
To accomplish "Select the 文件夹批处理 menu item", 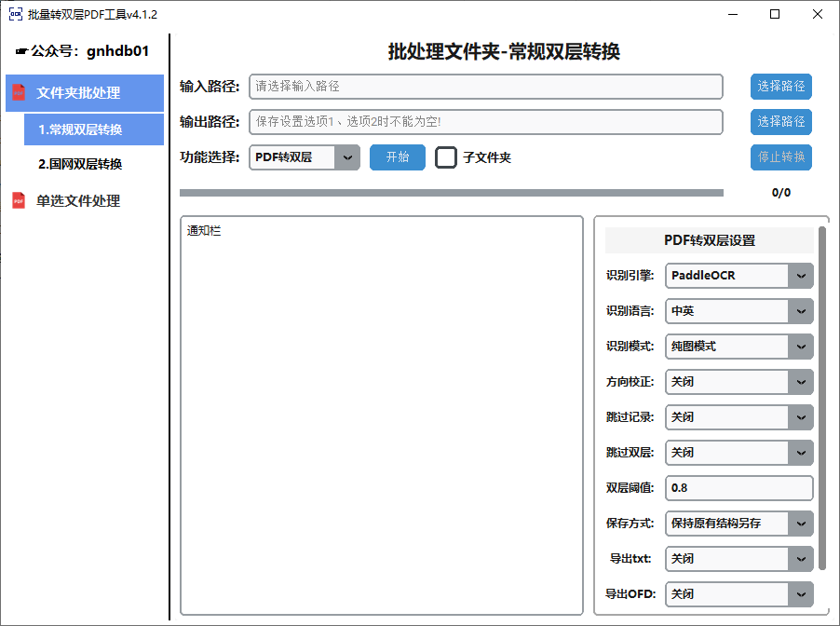I will [x=85, y=93].
